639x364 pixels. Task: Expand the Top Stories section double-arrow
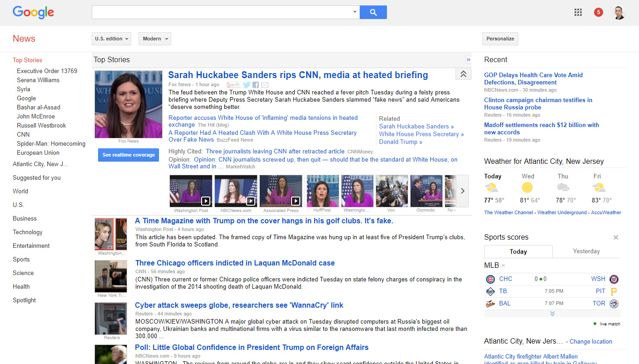tap(468, 60)
